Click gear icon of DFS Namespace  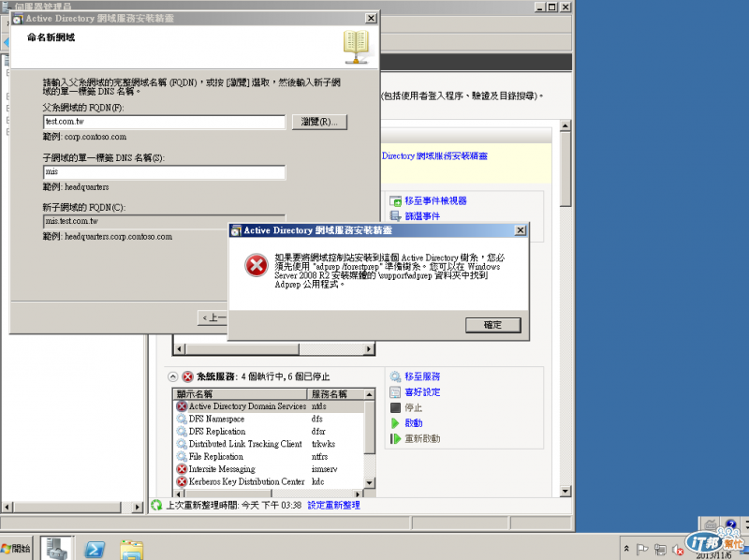tap(182, 419)
